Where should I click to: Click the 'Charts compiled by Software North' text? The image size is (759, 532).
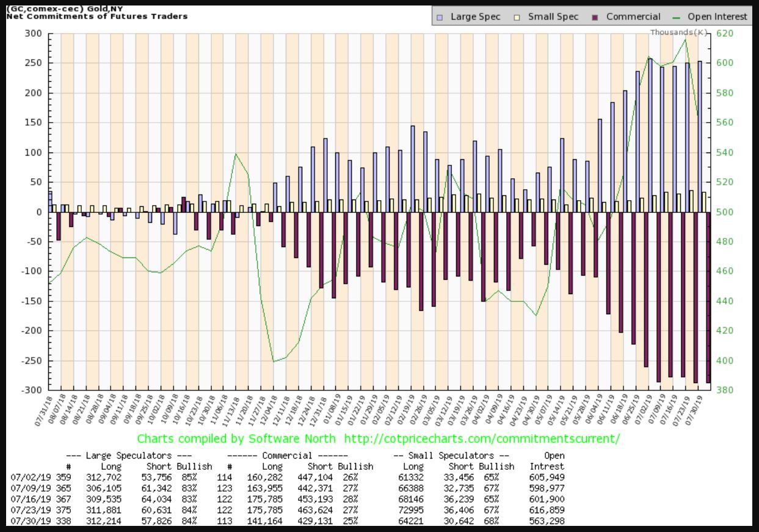pyautogui.click(x=236, y=439)
